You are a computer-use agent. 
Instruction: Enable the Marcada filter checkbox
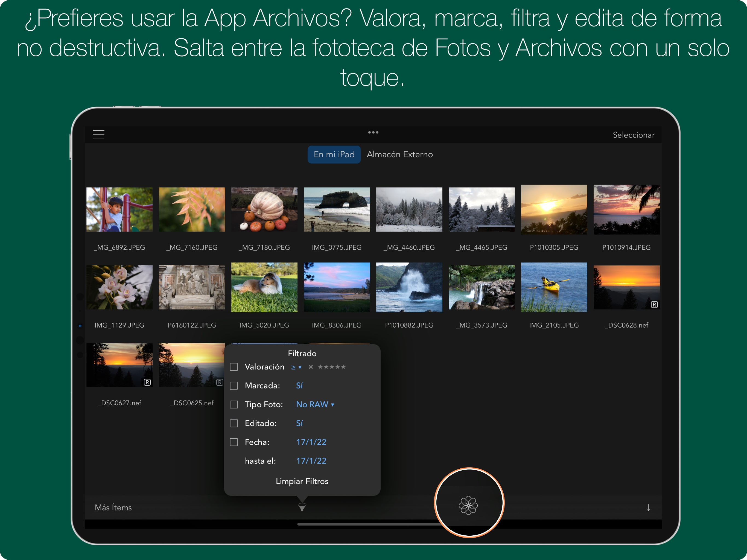[234, 386]
